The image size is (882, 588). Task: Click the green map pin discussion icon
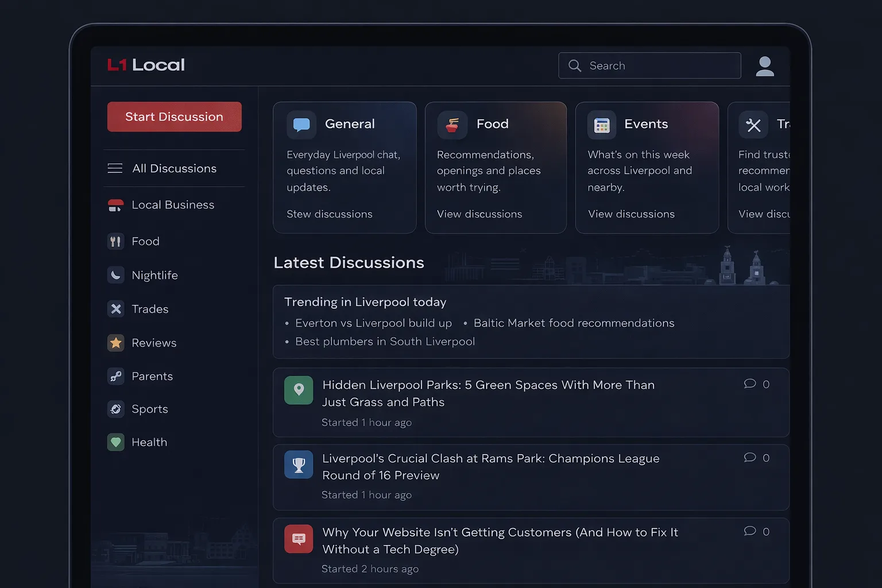(299, 390)
